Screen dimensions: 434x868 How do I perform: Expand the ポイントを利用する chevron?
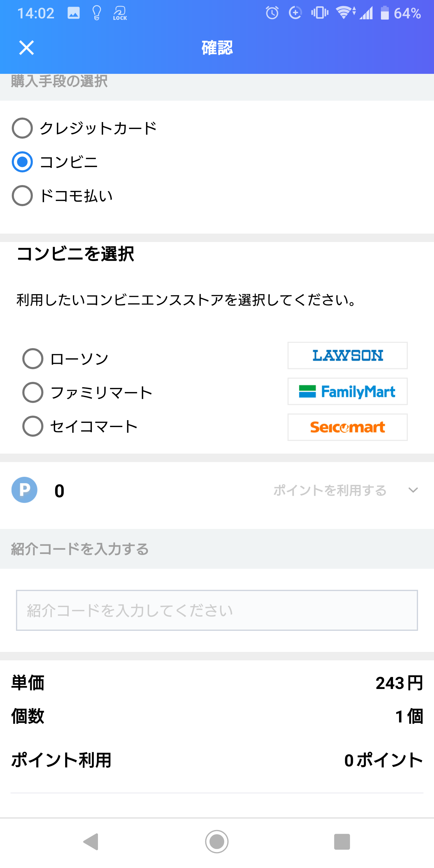point(413,490)
